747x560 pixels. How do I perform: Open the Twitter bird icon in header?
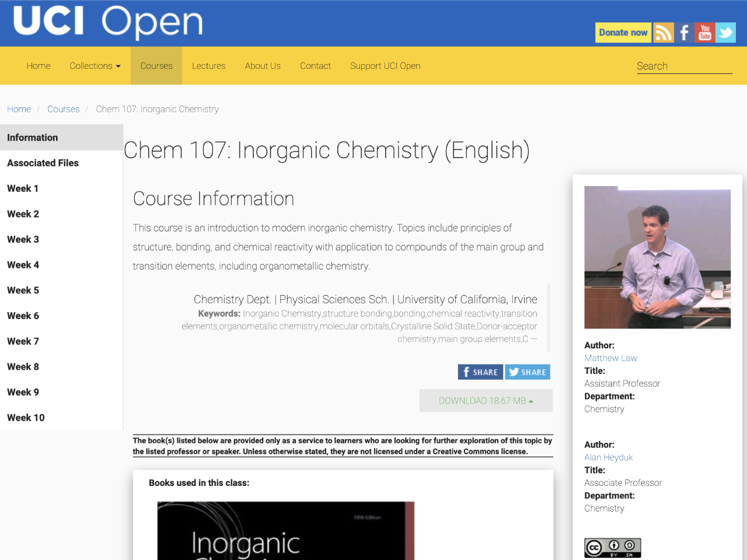[725, 33]
